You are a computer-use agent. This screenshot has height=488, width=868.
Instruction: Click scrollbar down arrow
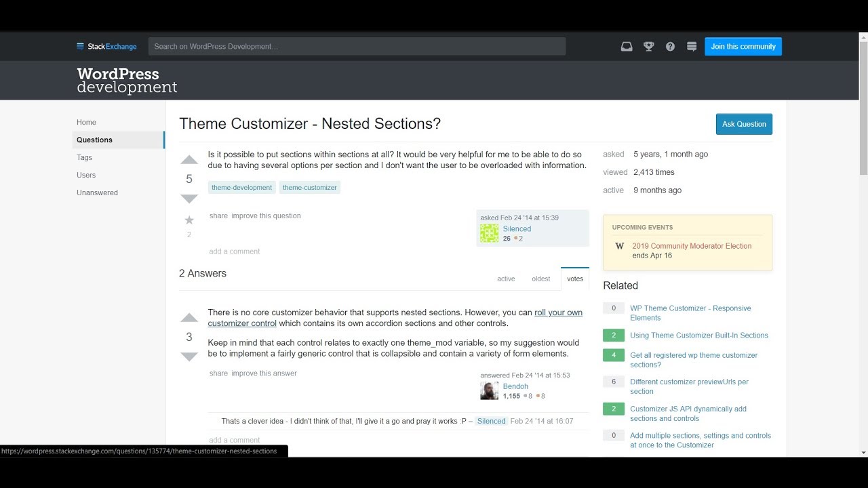863,452
